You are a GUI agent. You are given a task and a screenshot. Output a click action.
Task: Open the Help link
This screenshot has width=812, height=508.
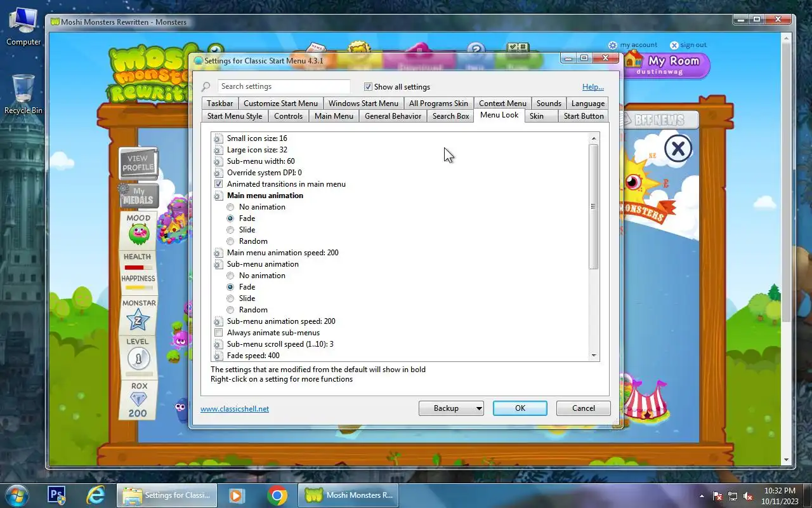point(593,87)
